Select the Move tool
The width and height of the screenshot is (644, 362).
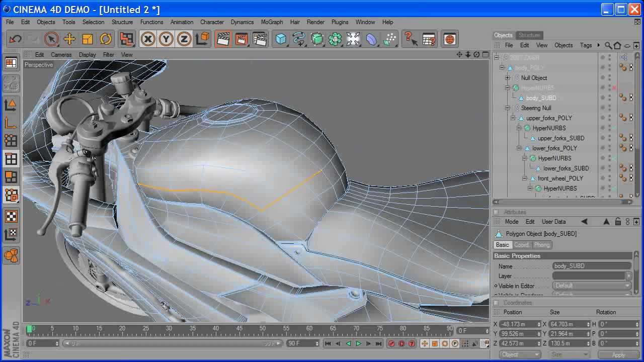(x=69, y=39)
